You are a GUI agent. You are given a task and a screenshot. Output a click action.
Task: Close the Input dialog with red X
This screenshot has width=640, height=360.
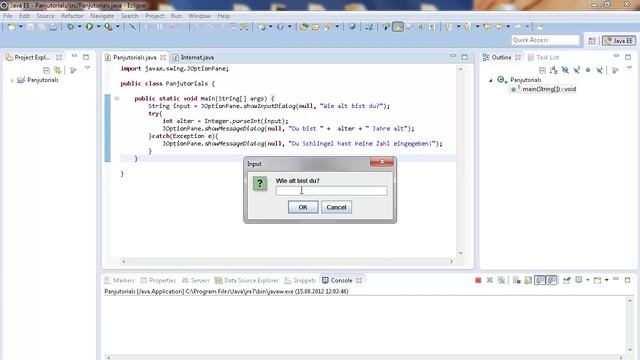click(382, 162)
